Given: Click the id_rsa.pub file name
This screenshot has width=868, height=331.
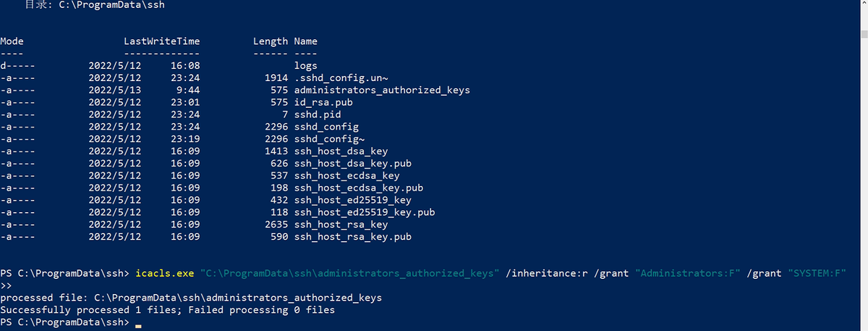Looking at the screenshot, I should click(323, 103).
